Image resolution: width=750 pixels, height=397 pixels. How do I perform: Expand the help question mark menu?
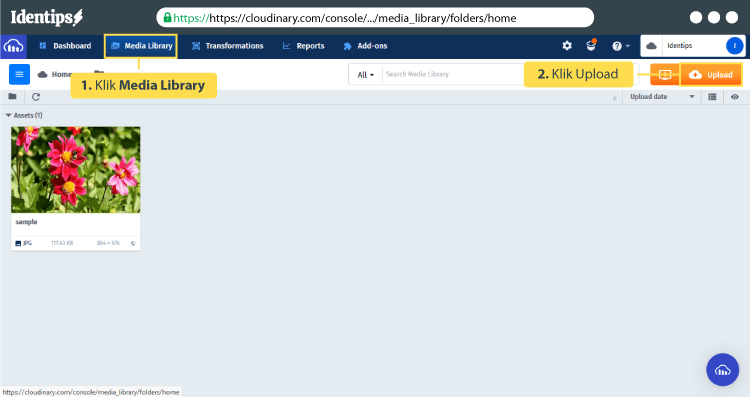(621, 46)
